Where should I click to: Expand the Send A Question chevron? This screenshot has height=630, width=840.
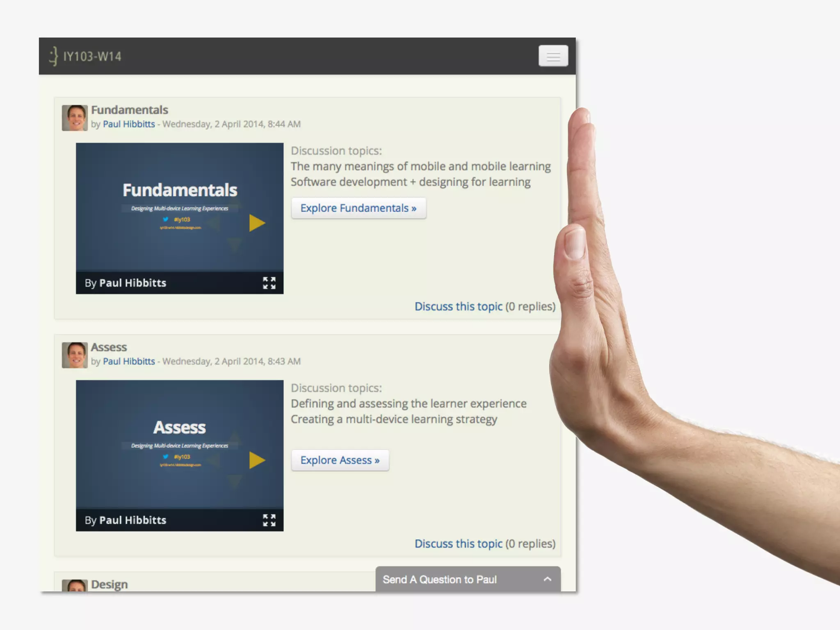(x=547, y=579)
